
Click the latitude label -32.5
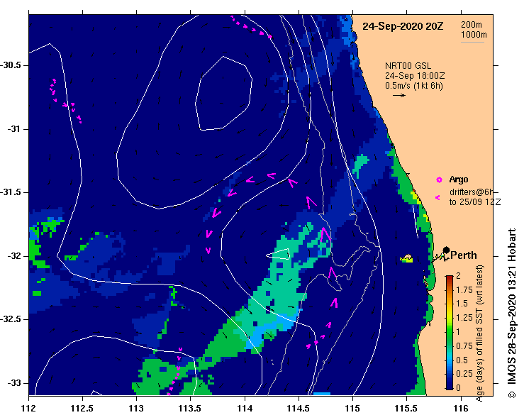(x=11, y=319)
